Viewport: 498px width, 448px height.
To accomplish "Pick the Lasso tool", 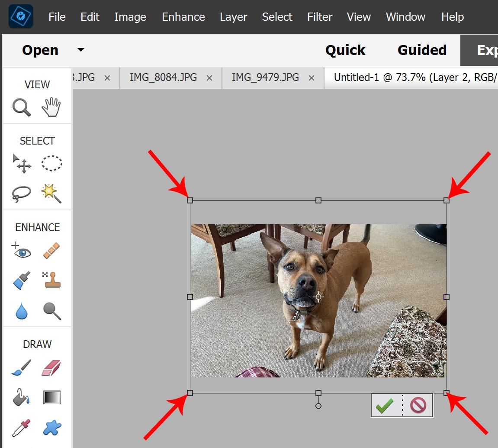I will (x=21, y=193).
